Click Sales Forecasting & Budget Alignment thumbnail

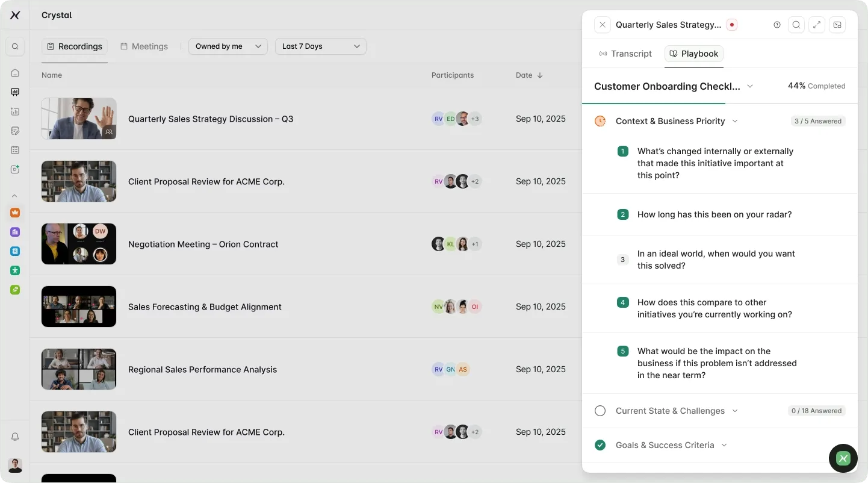pyautogui.click(x=79, y=307)
